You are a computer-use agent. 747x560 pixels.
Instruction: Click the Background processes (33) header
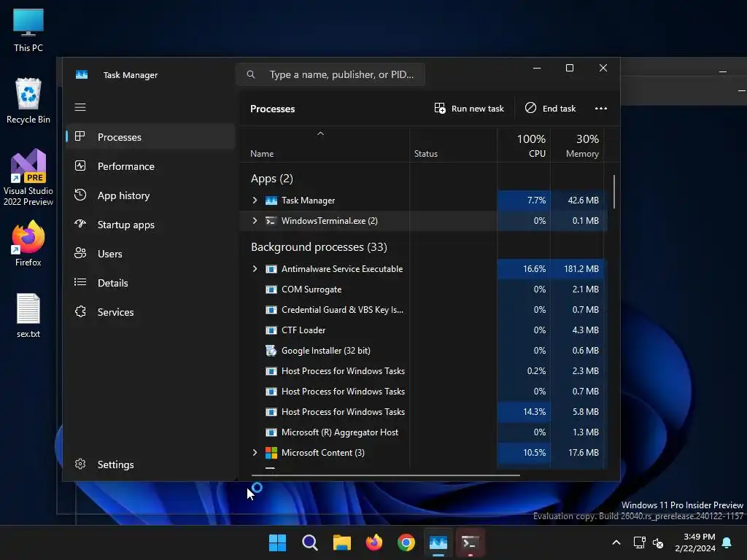[x=319, y=247]
